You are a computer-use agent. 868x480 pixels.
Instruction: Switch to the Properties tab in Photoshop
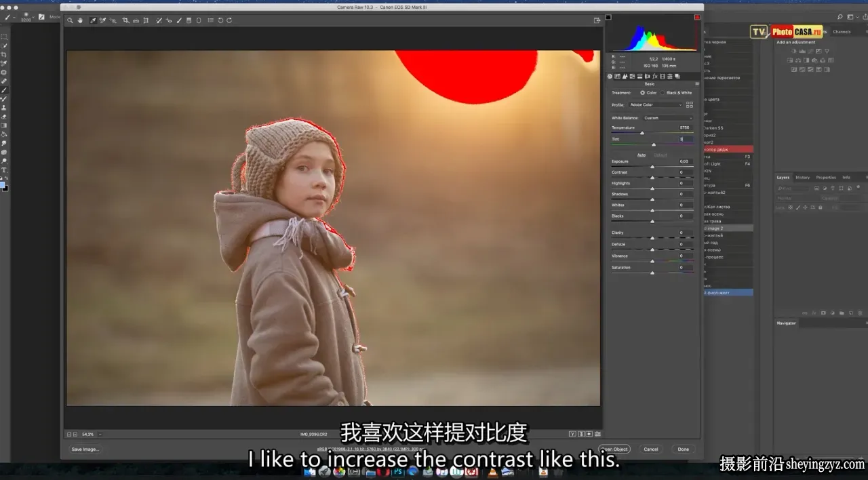tap(826, 178)
